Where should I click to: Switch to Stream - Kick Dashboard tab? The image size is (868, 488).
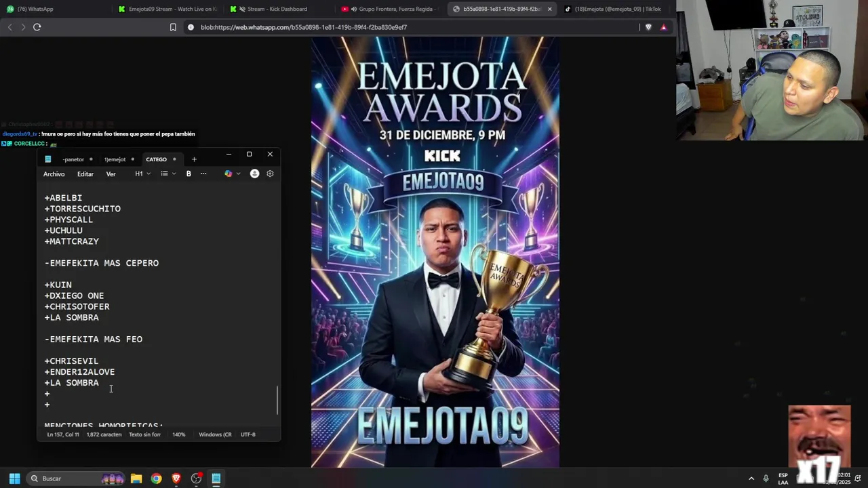[277, 9]
